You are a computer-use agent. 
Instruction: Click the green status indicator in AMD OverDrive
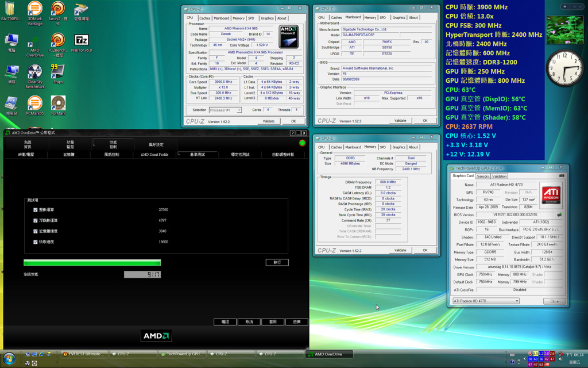pyautogui.click(x=302, y=143)
